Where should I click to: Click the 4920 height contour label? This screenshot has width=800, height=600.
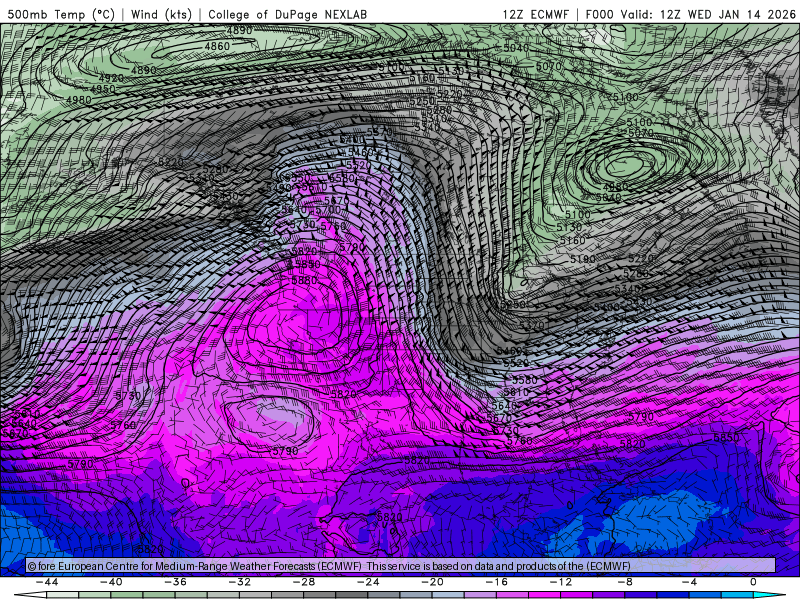pyautogui.click(x=111, y=79)
